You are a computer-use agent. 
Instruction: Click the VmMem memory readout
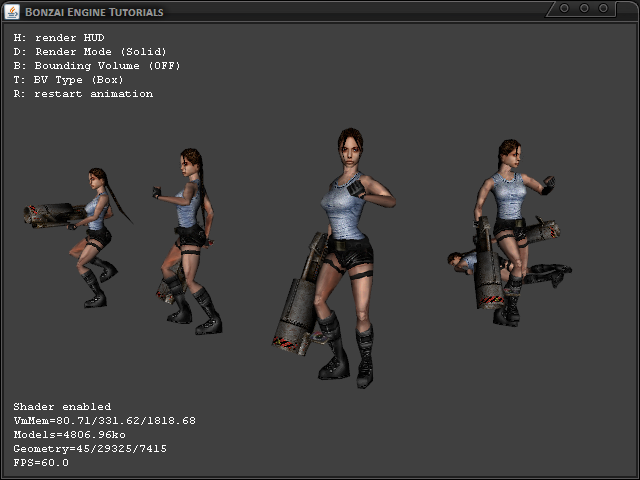tap(104, 421)
